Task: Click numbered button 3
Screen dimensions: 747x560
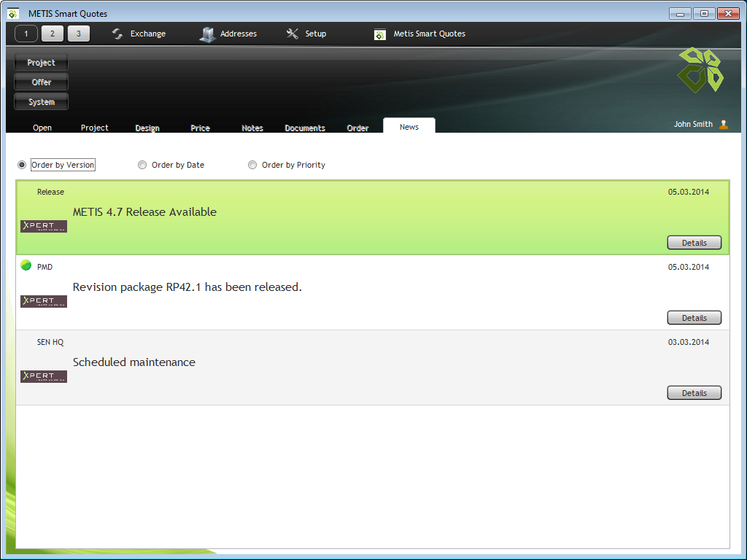Action: point(79,34)
